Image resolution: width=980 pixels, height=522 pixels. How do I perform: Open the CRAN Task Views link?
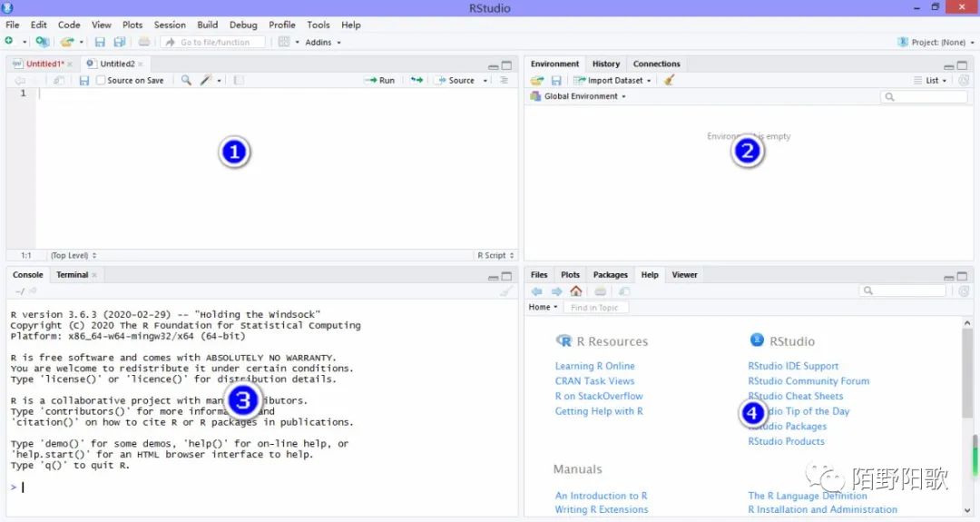point(594,380)
